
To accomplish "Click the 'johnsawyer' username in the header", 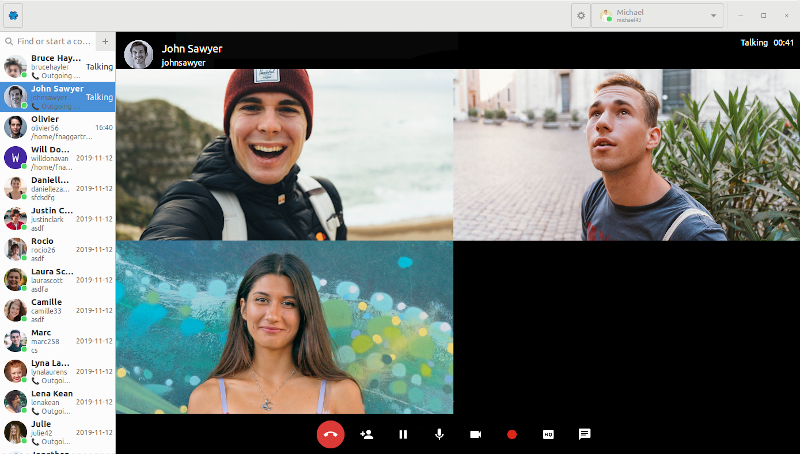I will [183, 63].
